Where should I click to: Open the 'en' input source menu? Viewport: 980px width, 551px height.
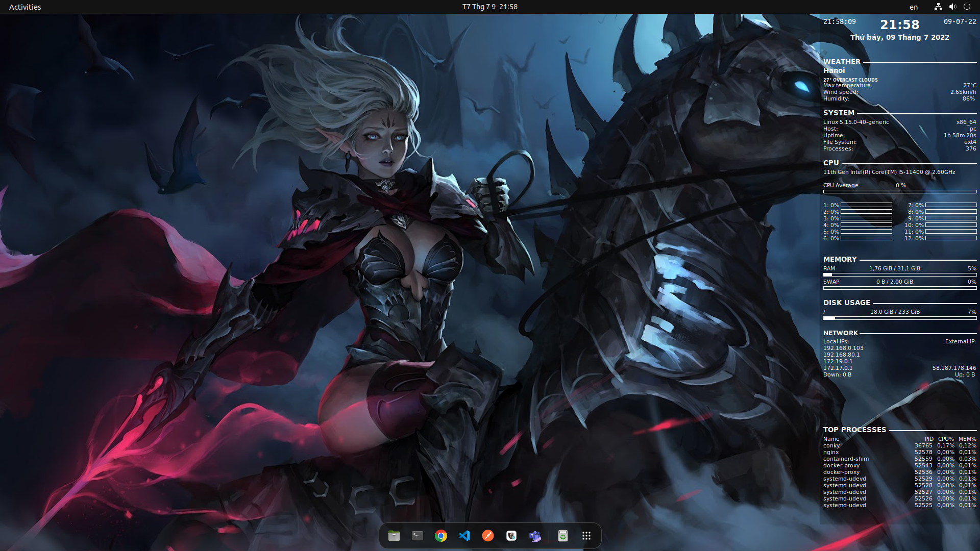(x=914, y=7)
